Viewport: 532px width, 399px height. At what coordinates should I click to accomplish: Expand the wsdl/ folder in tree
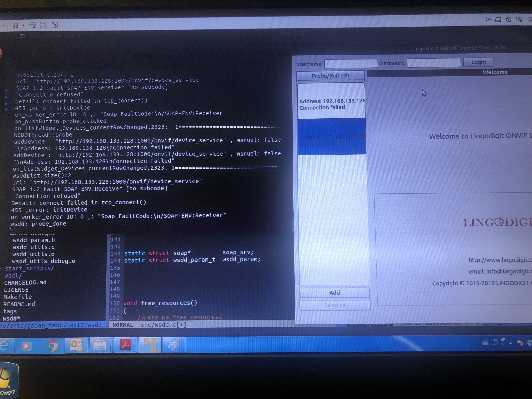[13, 275]
